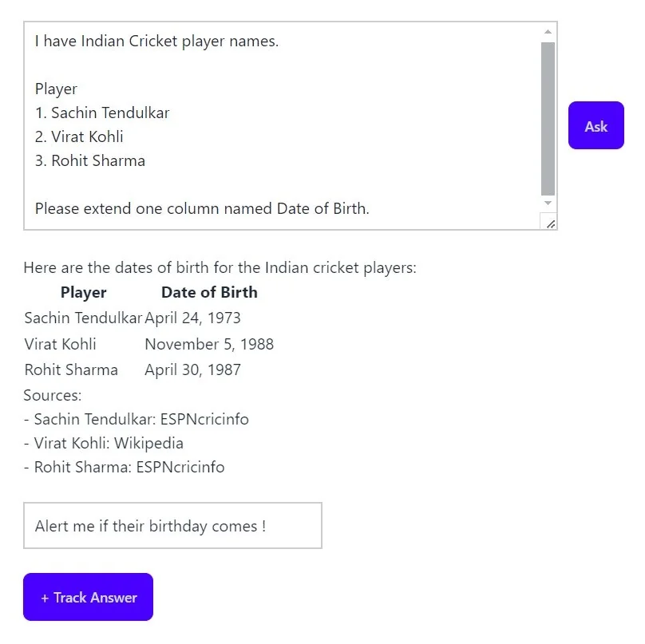The width and height of the screenshot is (645, 644).
Task: Click the Player column header
Action: coord(83,292)
